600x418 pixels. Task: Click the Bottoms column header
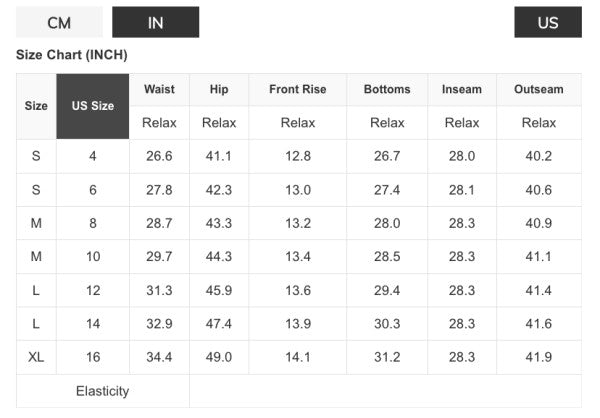pos(387,89)
